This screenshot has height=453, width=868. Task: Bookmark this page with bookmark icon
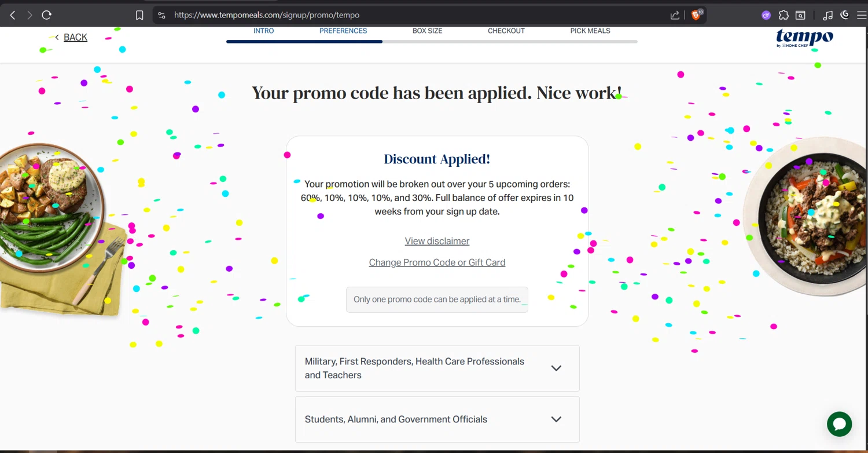pos(139,16)
